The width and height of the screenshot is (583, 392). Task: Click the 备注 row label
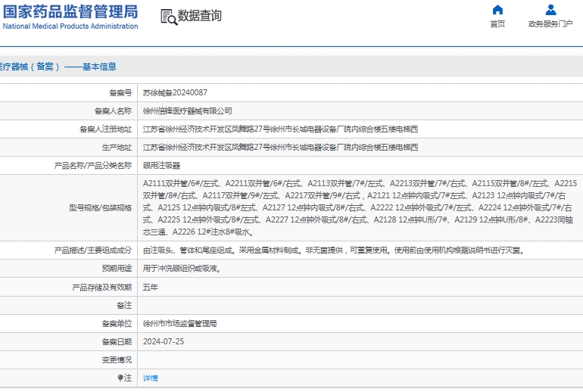point(124,305)
